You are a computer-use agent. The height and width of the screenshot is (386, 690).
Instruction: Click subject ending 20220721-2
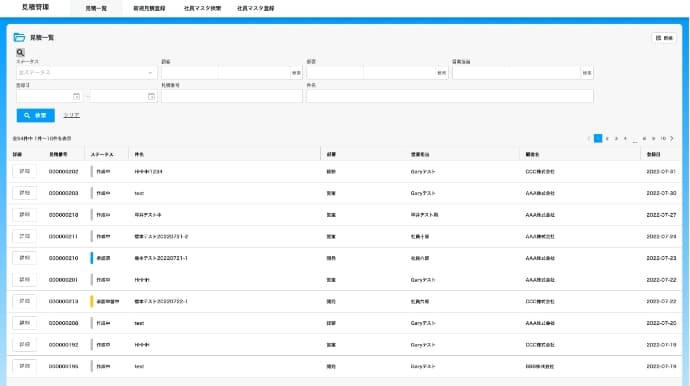(161, 236)
